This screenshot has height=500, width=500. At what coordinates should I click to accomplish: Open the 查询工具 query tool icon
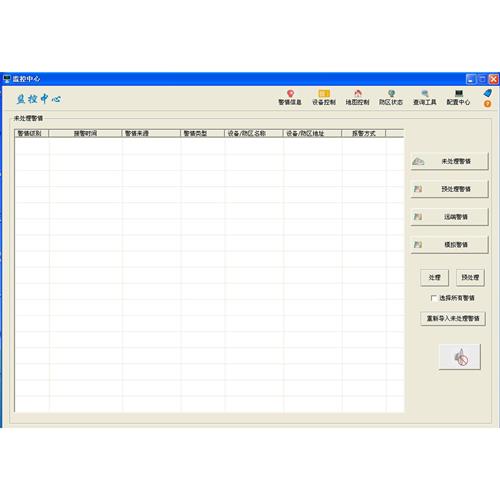(x=425, y=98)
